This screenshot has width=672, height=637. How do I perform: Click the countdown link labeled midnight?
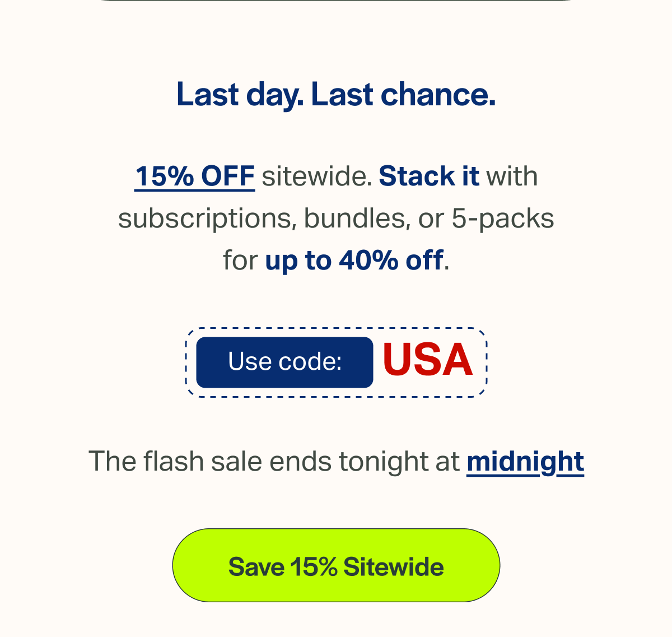(525, 461)
